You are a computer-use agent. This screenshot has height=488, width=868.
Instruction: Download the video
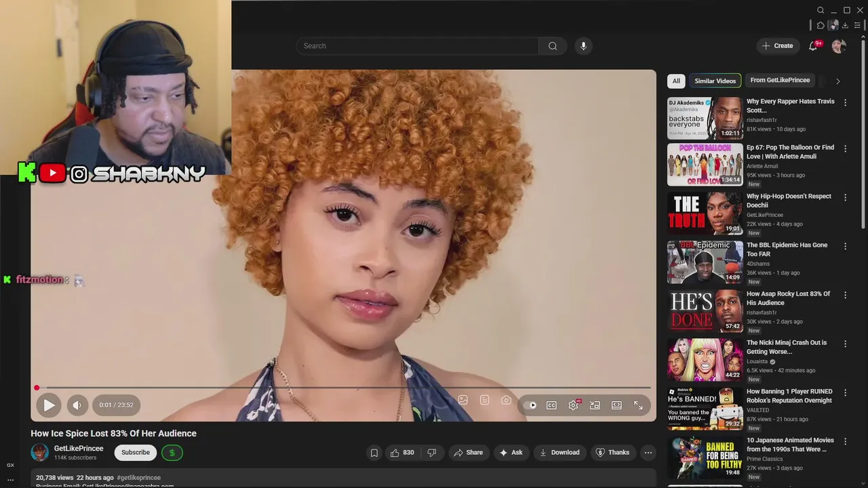[x=559, y=453]
